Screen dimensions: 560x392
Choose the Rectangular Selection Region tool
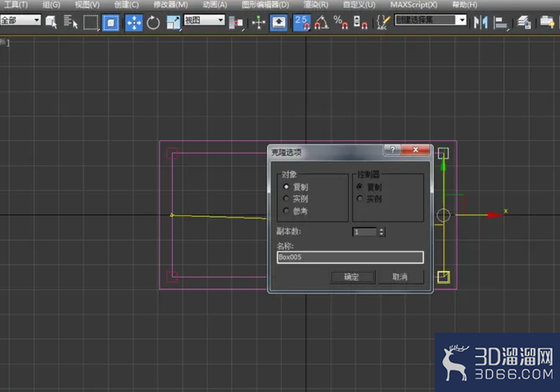91,23
